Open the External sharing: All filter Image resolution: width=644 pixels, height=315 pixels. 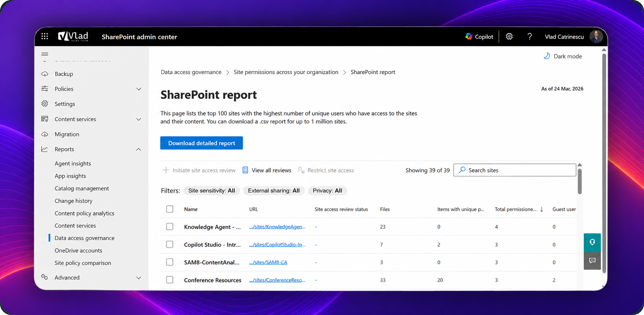[274, 191]
